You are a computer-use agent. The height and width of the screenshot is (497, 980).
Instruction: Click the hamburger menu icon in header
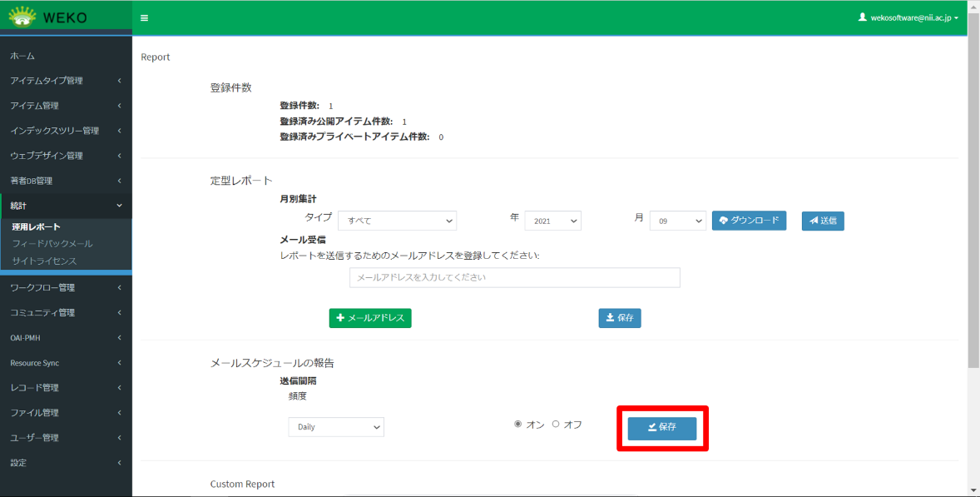tap(145, 17)
